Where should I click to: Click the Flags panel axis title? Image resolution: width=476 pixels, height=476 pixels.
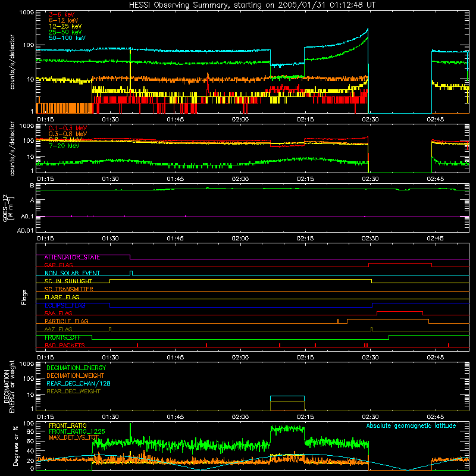[24, 297]
